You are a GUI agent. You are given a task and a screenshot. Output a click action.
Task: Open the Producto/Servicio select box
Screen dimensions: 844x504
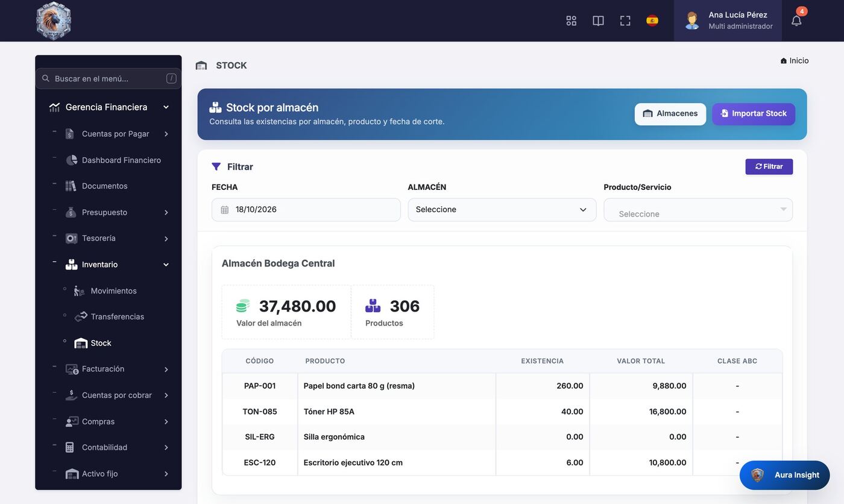698,210
